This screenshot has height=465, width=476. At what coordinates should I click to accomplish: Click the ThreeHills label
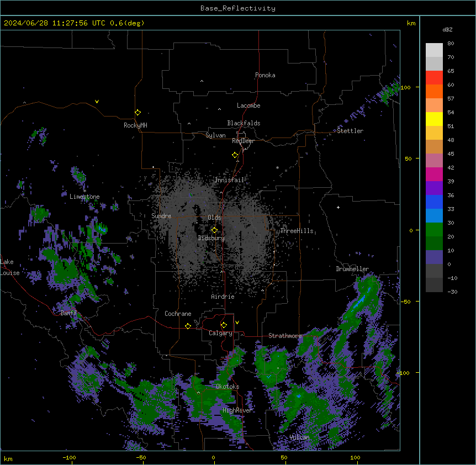tap(297, 231)
